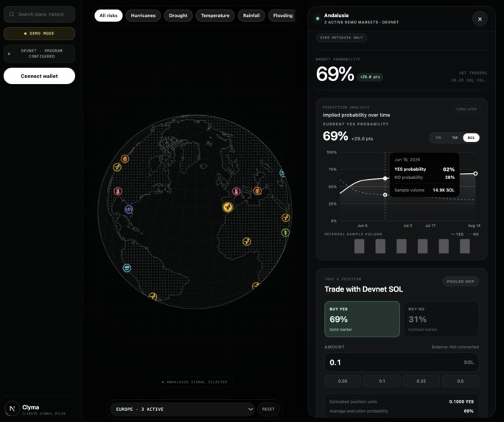
Task: Select the orange fire marker on North America's west coast
Action: [125, 158]
